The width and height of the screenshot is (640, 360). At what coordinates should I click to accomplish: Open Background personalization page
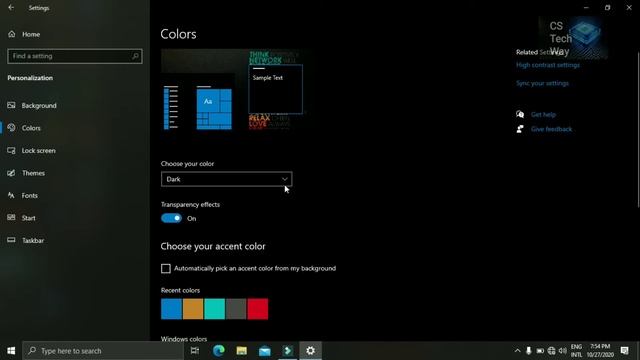click(x=39, y=105)
